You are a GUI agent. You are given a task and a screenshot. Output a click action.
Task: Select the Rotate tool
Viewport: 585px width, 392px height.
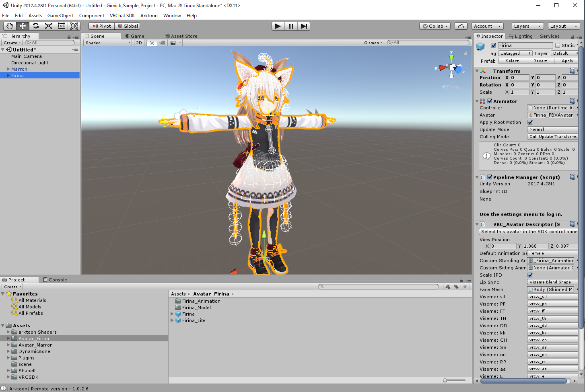(36, 26)
